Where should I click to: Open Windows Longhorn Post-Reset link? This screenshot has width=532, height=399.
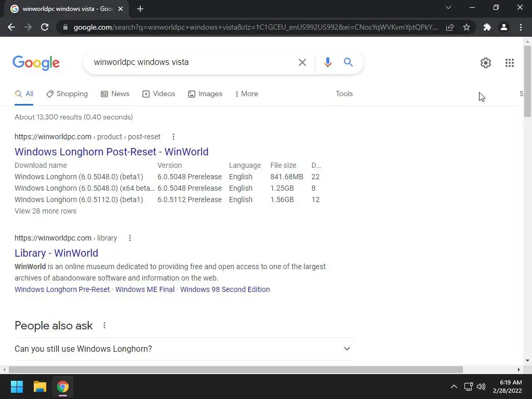[111, 152]
